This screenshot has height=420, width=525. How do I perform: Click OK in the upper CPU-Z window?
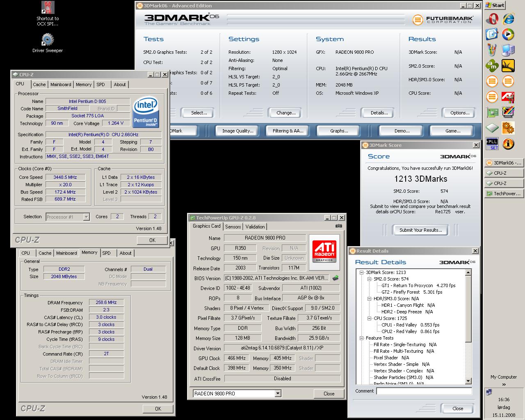(x=152, y=240)
